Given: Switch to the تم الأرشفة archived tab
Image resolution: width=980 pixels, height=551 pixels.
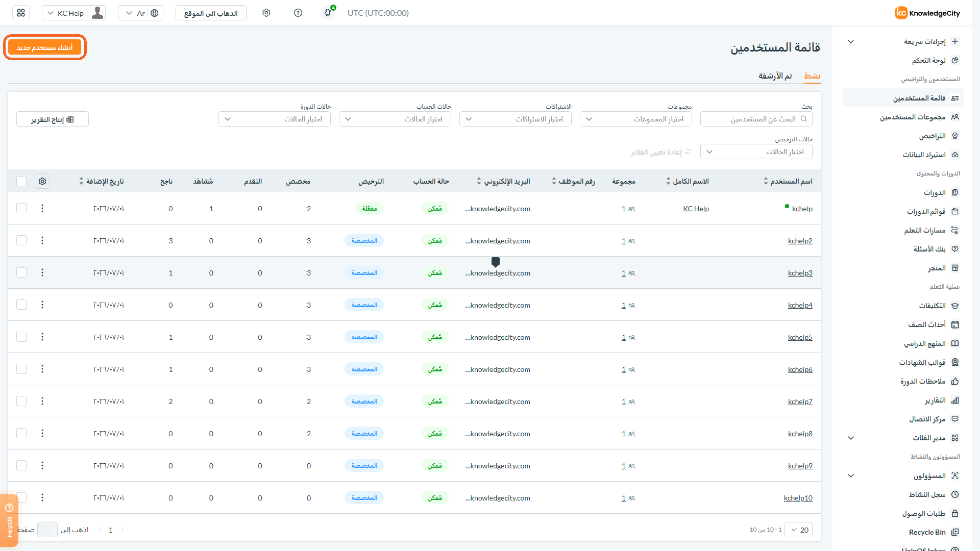Looking at the screenshot, I should click(775, 76).
